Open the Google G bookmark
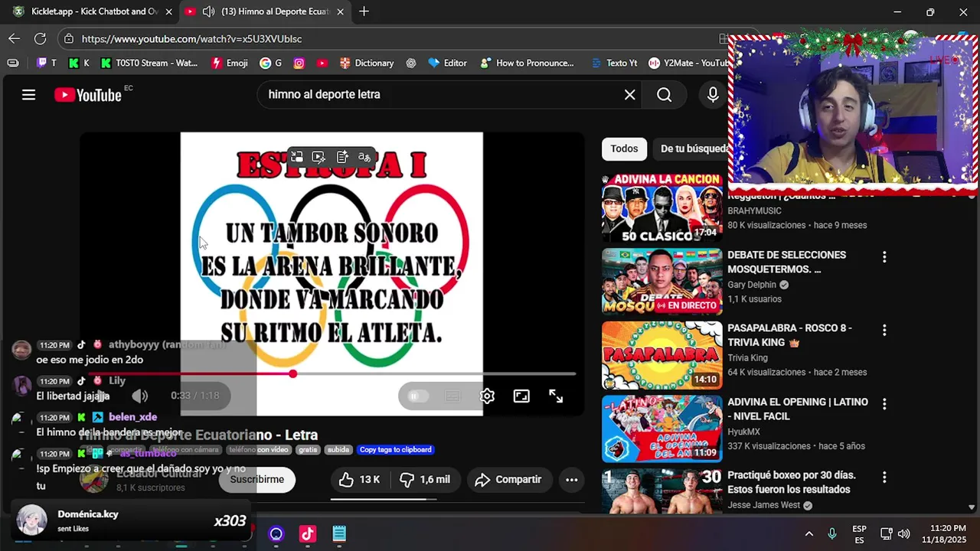 tap(271, 63)
